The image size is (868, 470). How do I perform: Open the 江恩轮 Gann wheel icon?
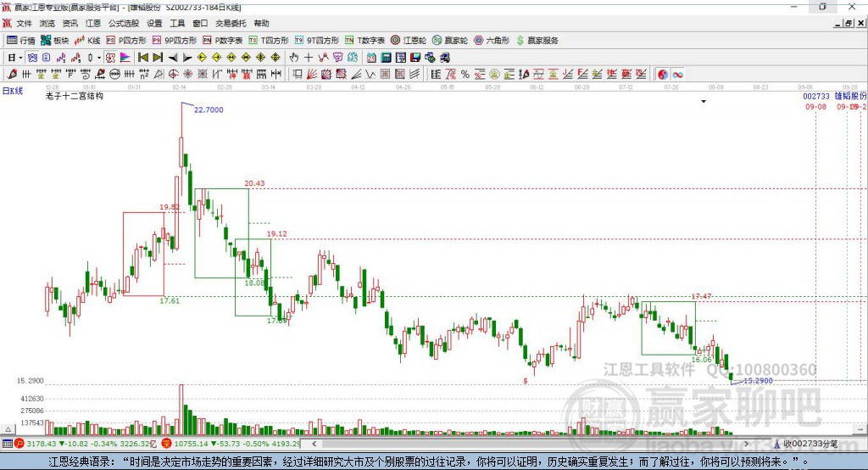[395, 41]
